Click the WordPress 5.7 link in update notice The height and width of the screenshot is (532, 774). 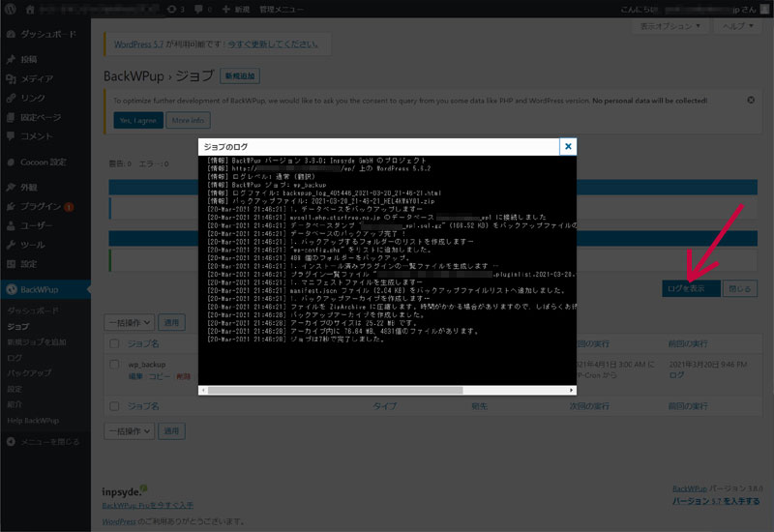138,44
